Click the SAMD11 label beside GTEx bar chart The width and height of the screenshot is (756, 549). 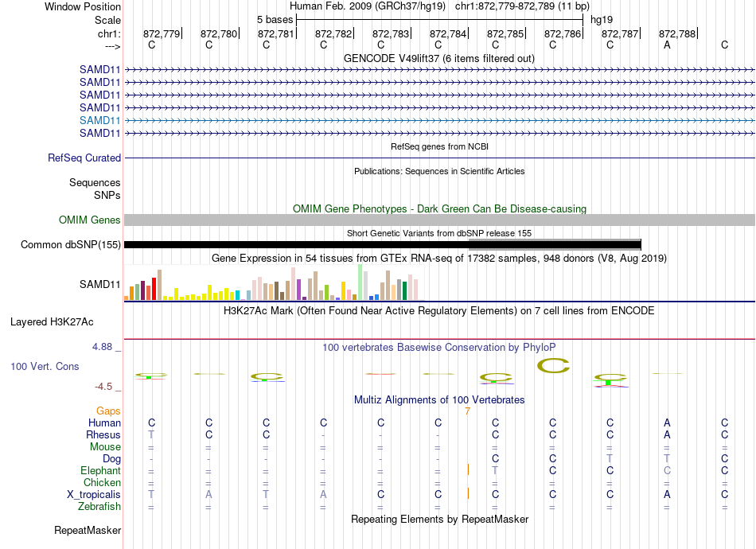(99, 284)
